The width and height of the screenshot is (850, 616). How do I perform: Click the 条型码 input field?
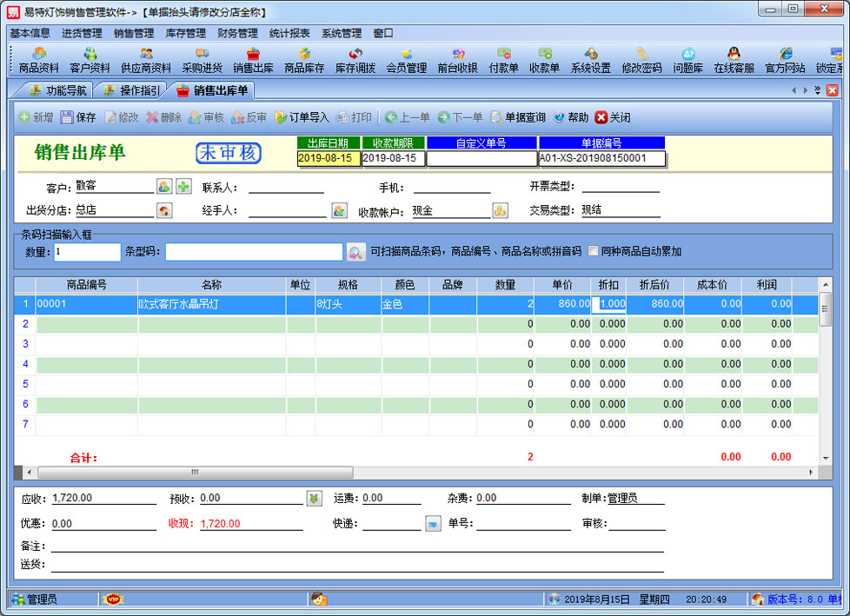click(254, 252)
